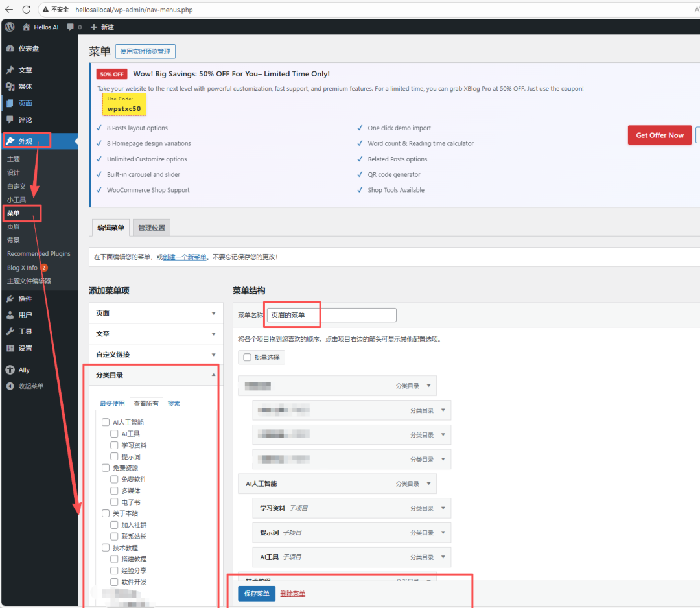Open 设置 settings in the sidebar
The height and width of the screenshot is (608, 700).
[25, 348]
